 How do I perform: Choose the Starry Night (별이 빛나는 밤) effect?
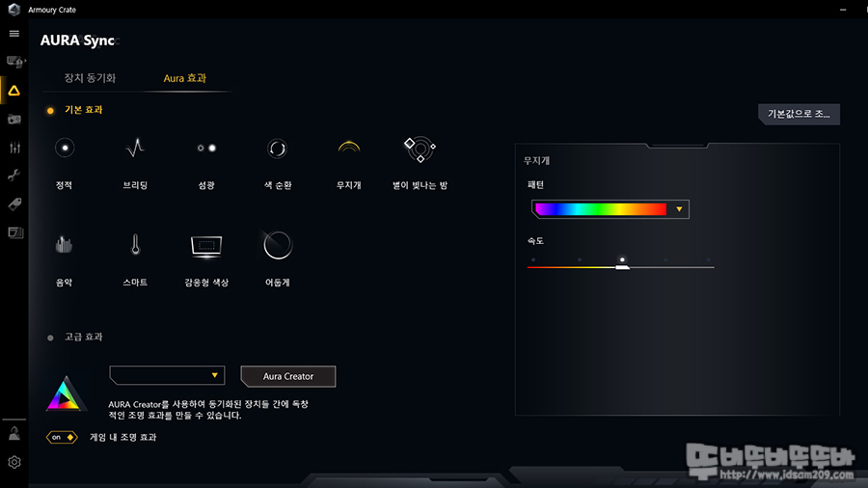click(420, 149)
